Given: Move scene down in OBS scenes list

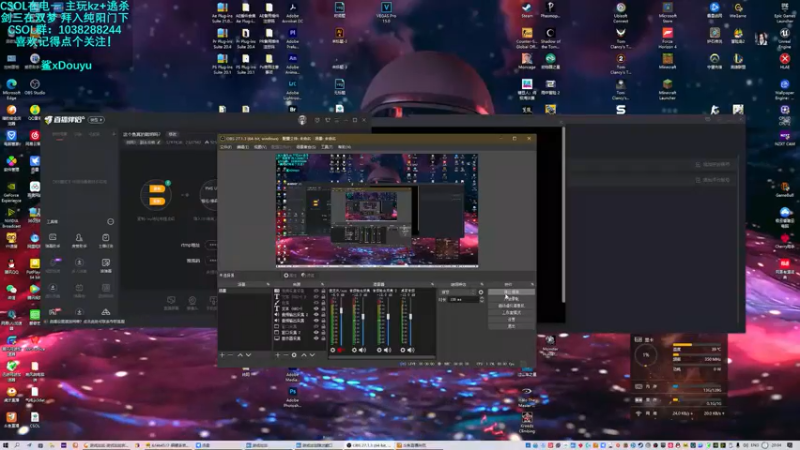Looking at the screenshot, I should tap(248, 355).
